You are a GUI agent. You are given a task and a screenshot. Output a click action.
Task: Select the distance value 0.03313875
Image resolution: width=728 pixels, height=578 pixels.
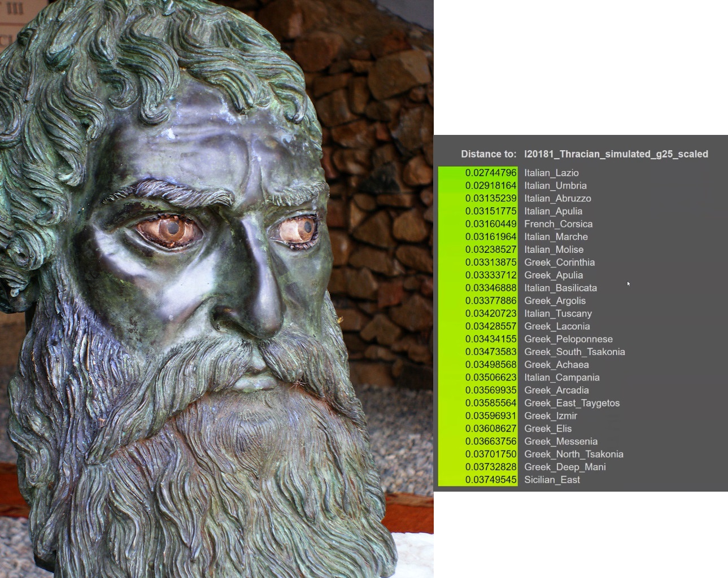(491, 262)
